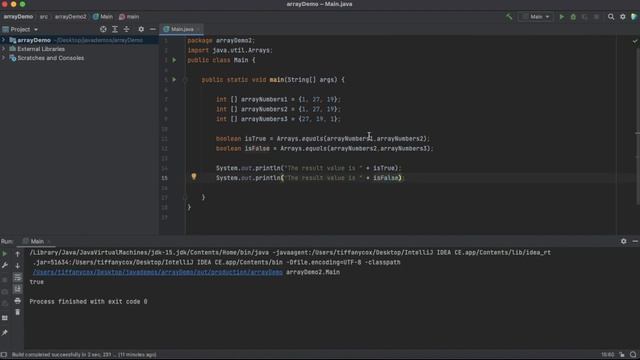This screenshot has width=640, height=360.
Task: Click the arrayDemo breadcrumb in navigation bar
Action: pos(18,17)
